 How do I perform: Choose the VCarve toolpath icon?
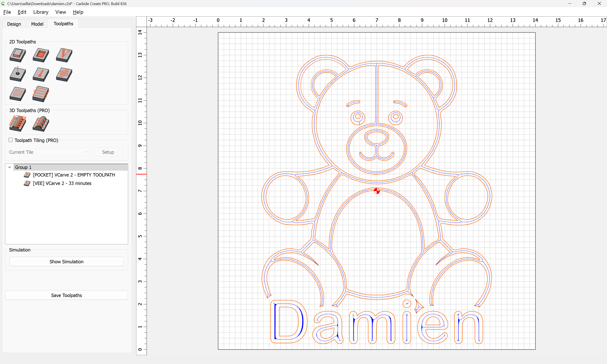(x=64, y=55)
